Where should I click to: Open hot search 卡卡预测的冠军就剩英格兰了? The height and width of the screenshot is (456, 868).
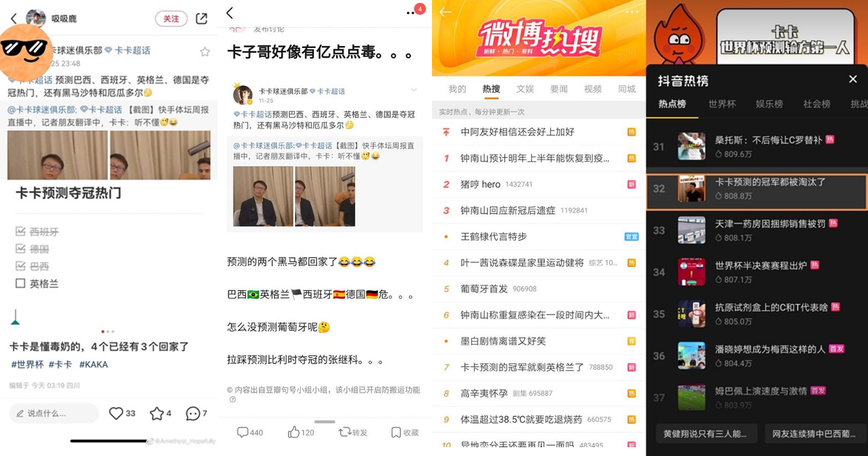tap(539, 368)
